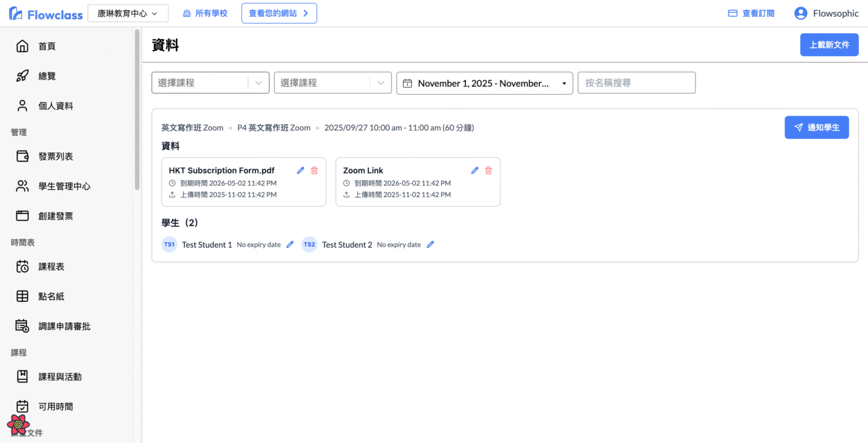Edit expiry date for Test Student 1
This screenshot has height=443, width=868.
click(290, 245)
